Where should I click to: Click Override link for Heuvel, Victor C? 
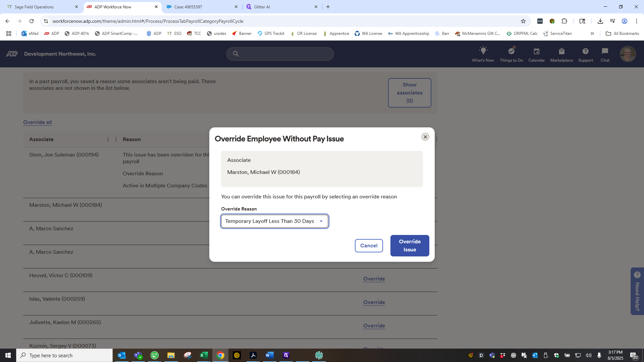coord(374,279)
